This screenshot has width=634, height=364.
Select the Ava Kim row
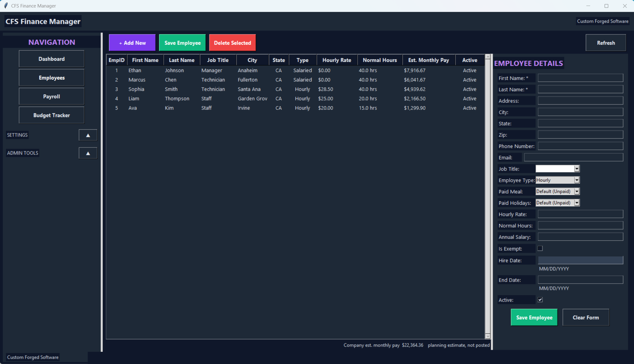point(296,108)
